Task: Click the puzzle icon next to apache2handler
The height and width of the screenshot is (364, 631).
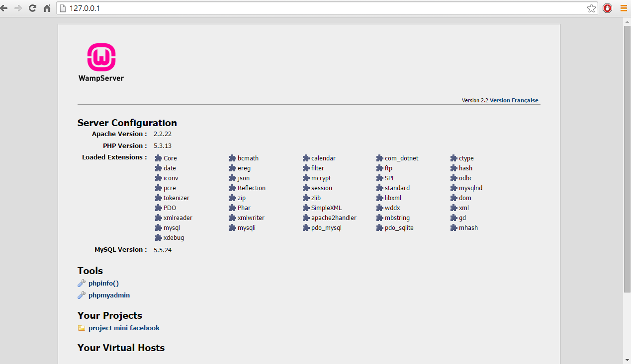Action: click(x=306, y=218)
